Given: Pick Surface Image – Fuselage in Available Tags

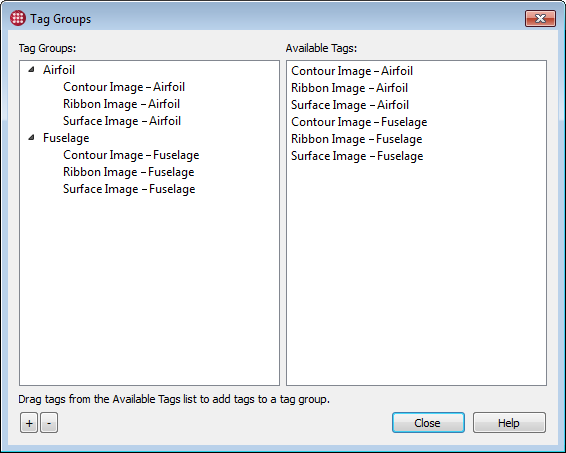Looking at the screenshot, I should [357, 156].
